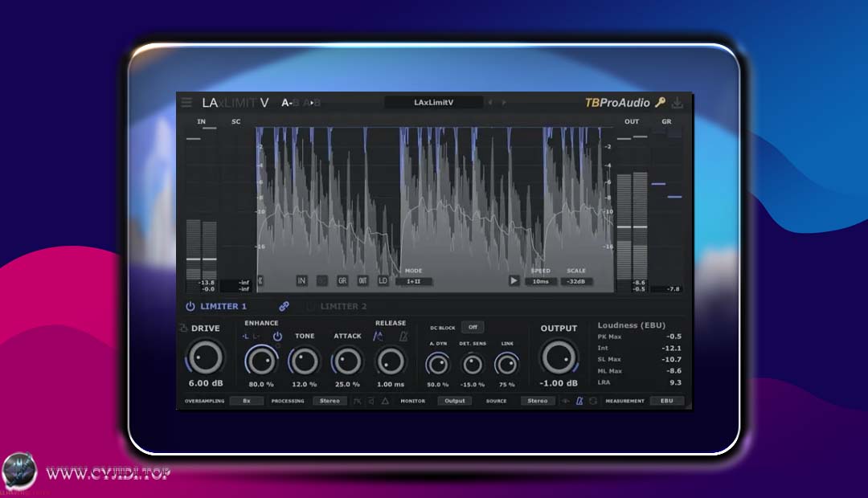Toggle the ENHANCE power button
Screen dimensions: 868x498
pos(277,336)
